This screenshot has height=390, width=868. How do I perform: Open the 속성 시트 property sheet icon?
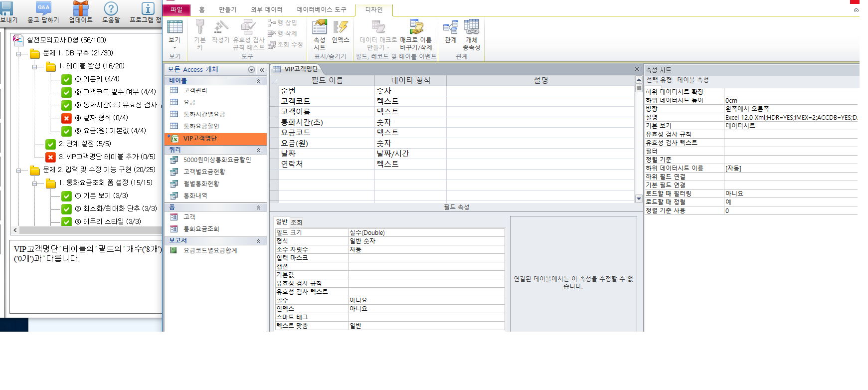tap(319, 28)
